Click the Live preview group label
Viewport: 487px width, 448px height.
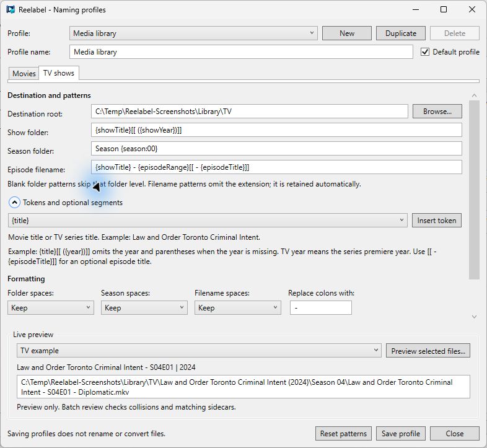tap(33, 335)
